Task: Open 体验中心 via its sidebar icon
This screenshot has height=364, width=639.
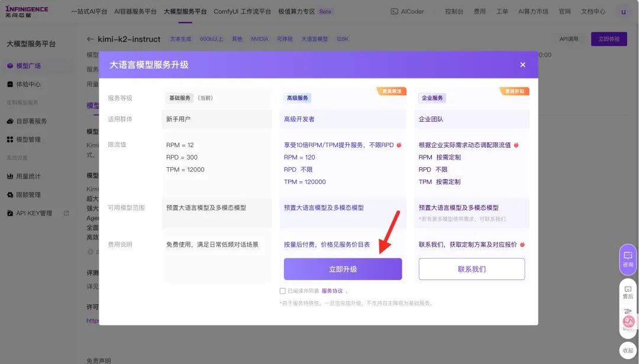Action: click(x=10, y=84)
